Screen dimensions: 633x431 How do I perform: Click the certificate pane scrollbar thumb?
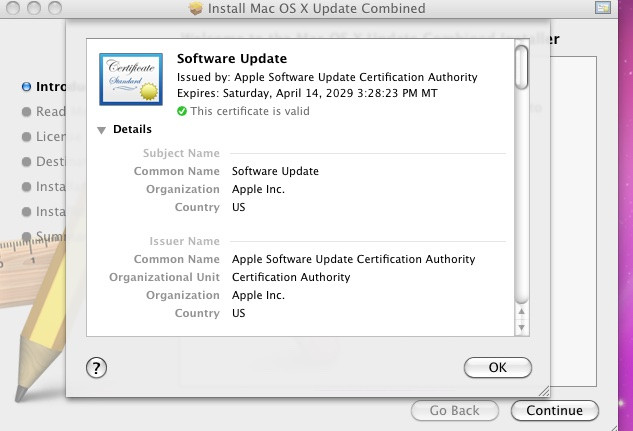point(522,67)
